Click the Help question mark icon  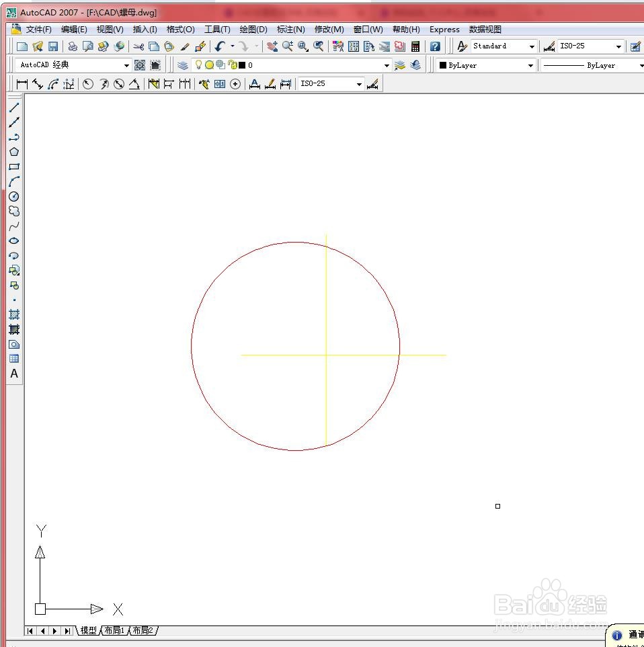(x=435, y=46)
